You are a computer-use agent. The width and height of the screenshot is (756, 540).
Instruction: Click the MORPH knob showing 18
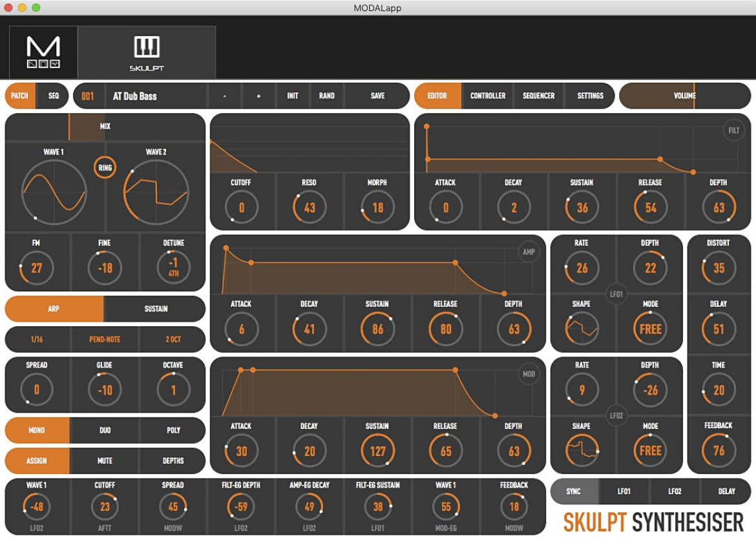click(x=378, y=207)
